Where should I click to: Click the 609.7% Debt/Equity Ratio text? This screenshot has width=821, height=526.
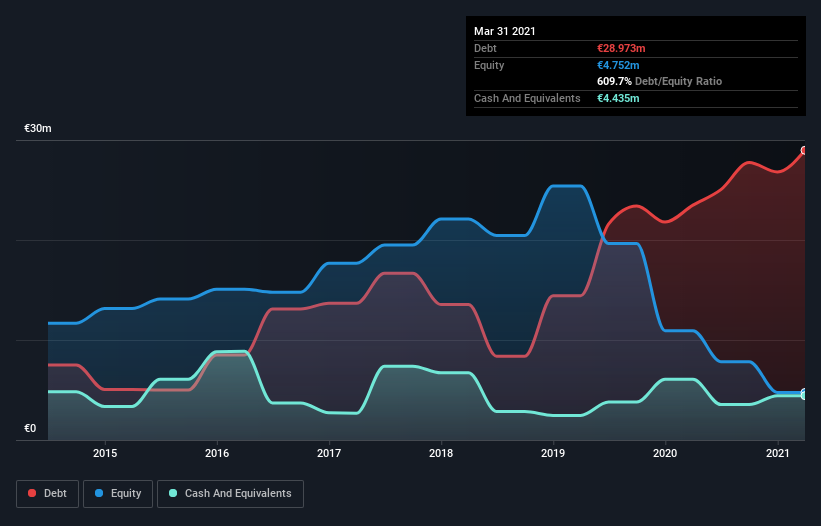point(659,81)
